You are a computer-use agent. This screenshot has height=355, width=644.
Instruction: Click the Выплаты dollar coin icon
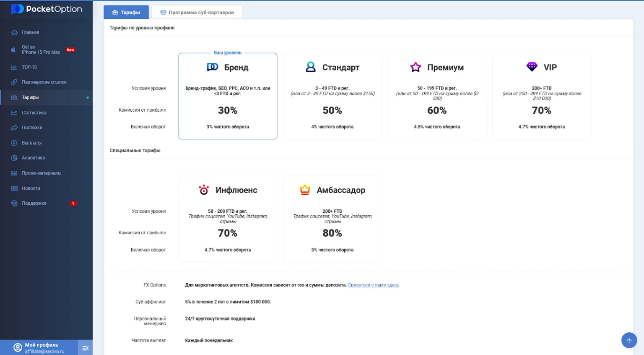coord(14,143)
